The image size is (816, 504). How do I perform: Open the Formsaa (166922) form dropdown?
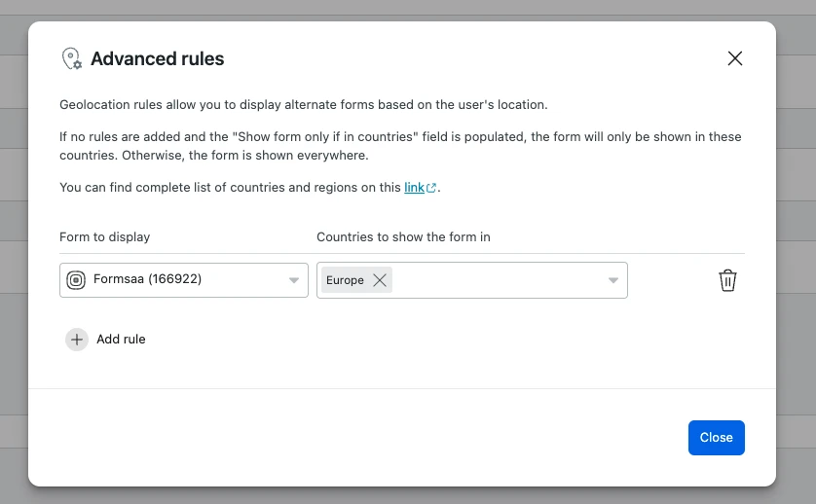click(175, 280)
